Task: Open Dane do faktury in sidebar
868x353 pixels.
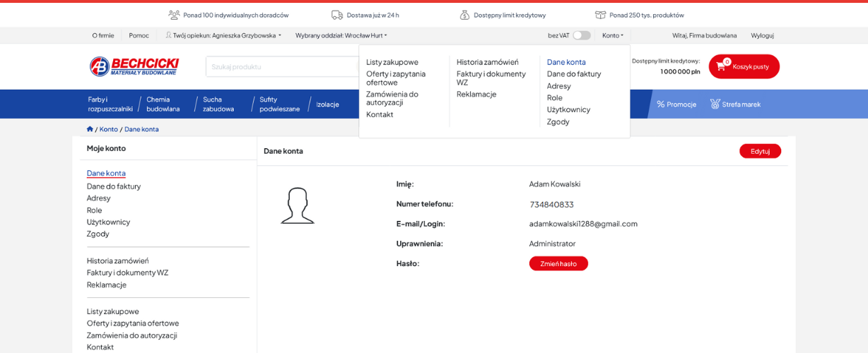Action: pos(114,186)
